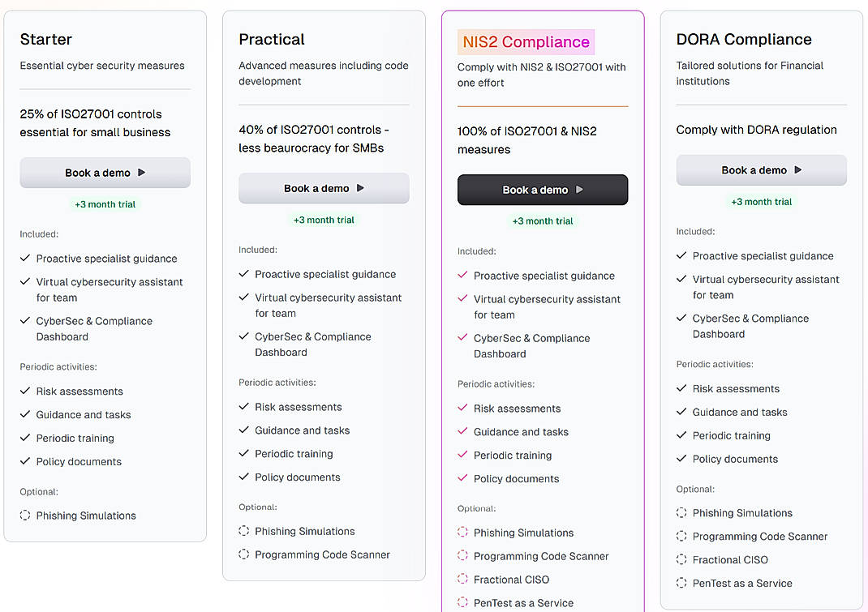Select the highlighted NIS2 Compliance plan title

(526, 42)
